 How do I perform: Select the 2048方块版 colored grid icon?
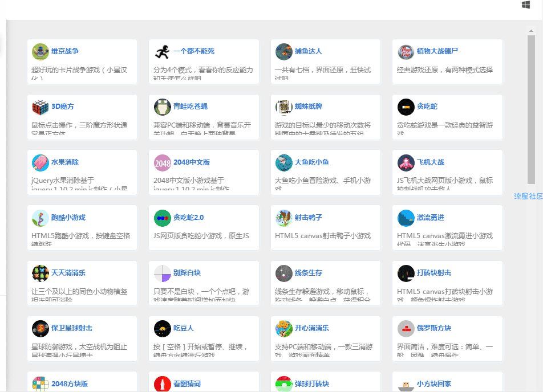coord(40,383)
